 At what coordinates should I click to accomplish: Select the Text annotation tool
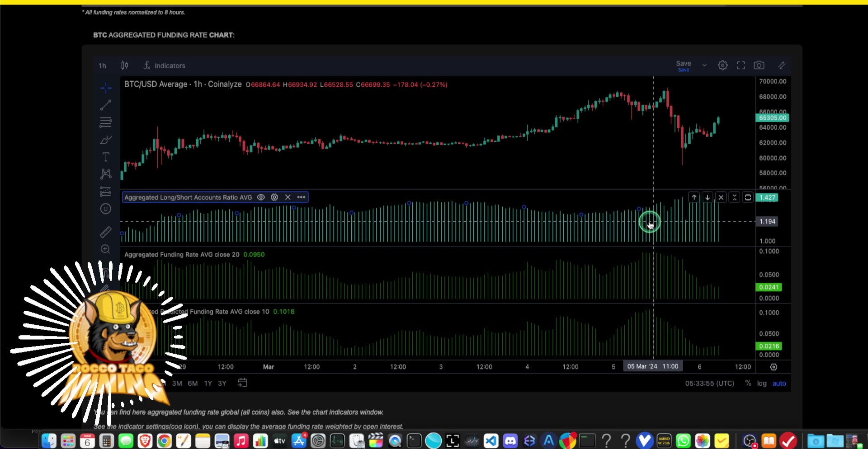tap(105, 157)
